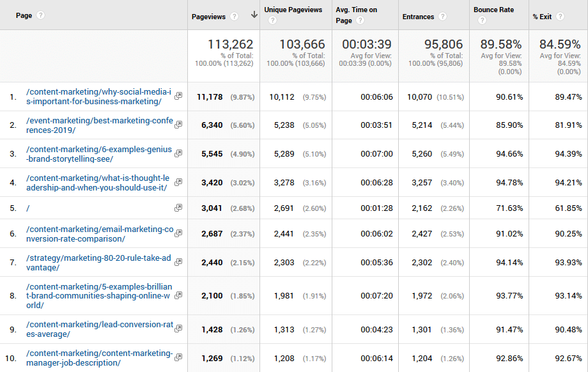Screen dimensions: 588x372
Task: Click the descending sort arrow on Pageviews
Action: [254, 14]
